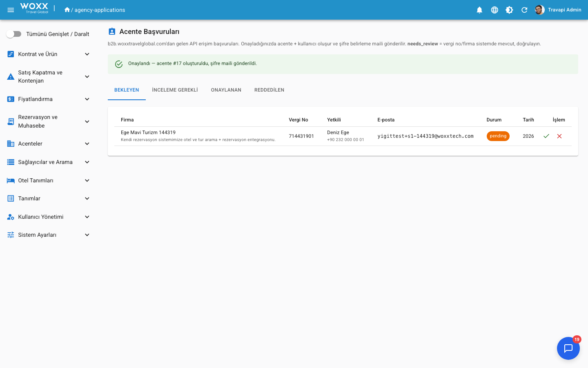This screenshot has width=588, height=368.
Task: Expand Kullanıcı Yönetimi chevron
Action: point(87,217)
